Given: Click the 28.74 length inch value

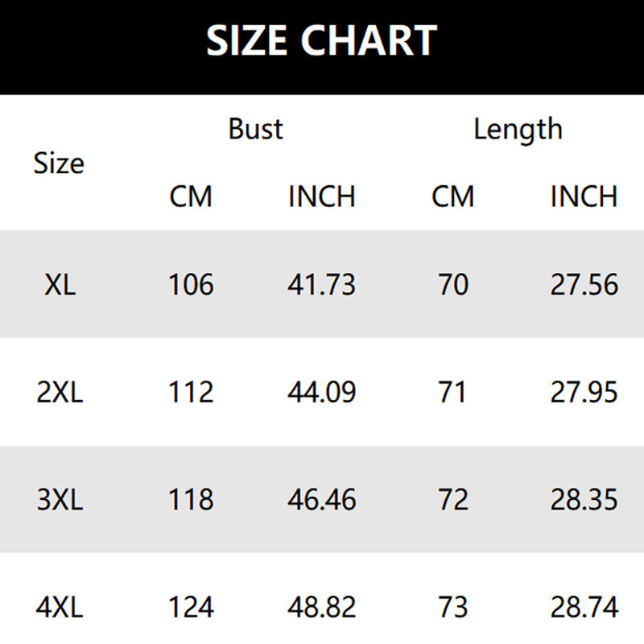Looking at the screenshot, I should [x=584, y=607].
